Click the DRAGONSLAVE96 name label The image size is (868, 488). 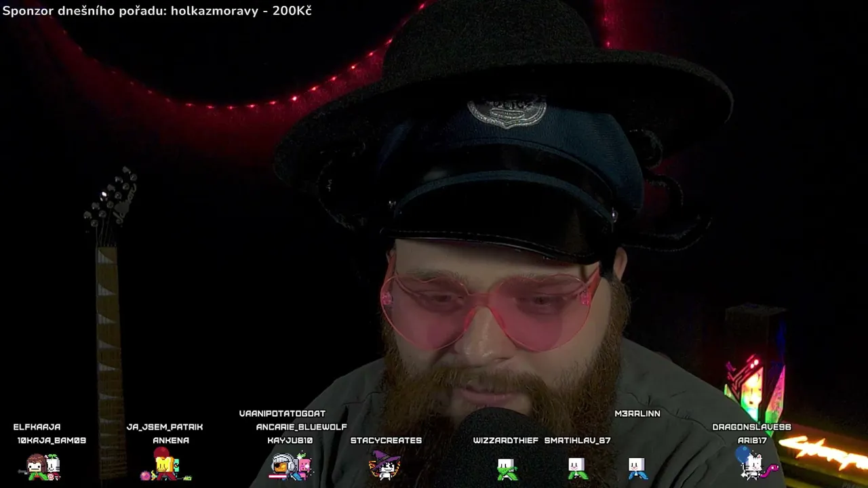[752, 427]
